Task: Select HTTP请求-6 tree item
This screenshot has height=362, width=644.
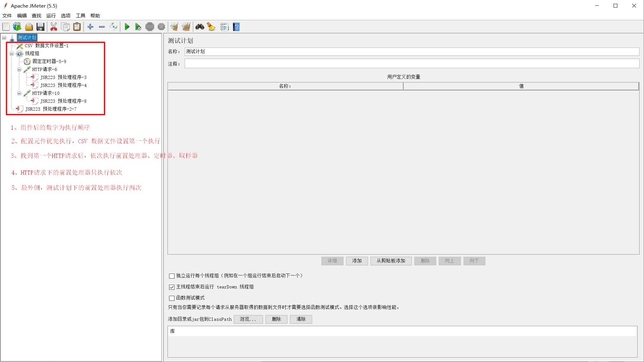Action: 44,69
